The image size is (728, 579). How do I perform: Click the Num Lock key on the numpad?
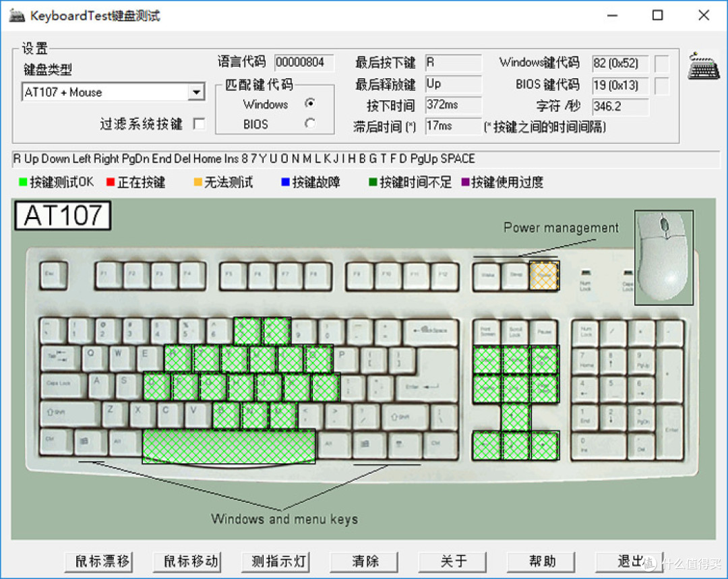pyautogui.click(x=586, y=332)
